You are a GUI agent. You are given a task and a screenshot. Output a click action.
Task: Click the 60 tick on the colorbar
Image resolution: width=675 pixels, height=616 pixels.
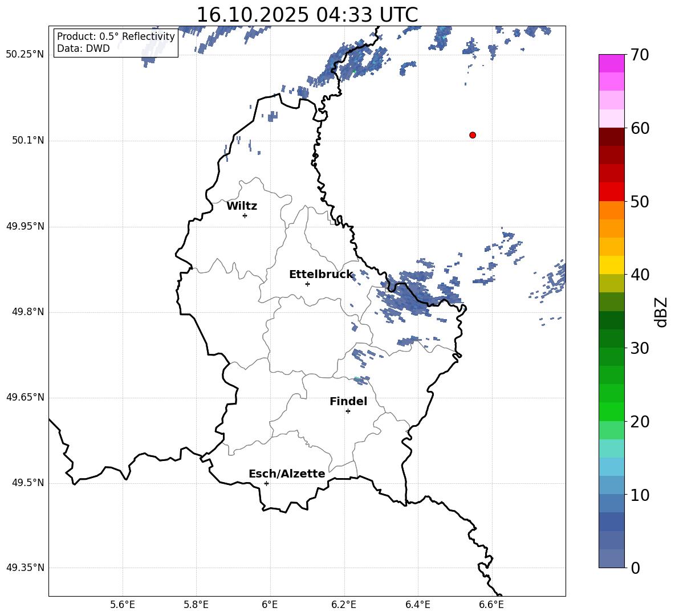[639, 128]
